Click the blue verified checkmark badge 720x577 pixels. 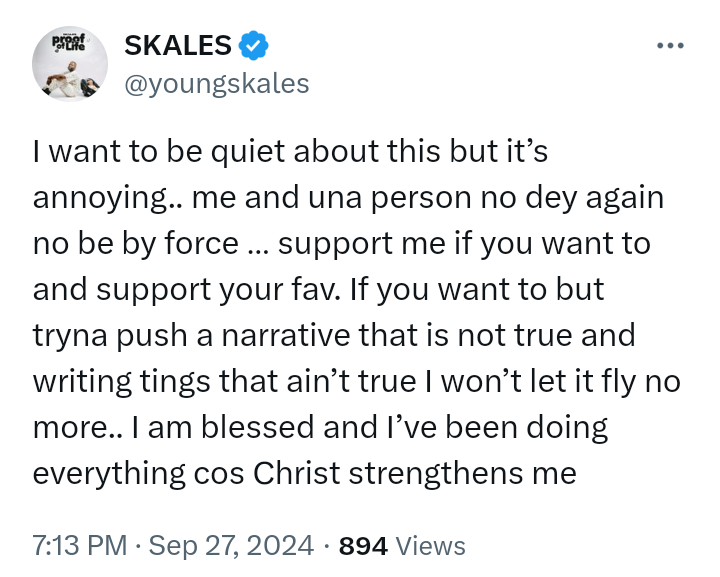pos(253,45)
